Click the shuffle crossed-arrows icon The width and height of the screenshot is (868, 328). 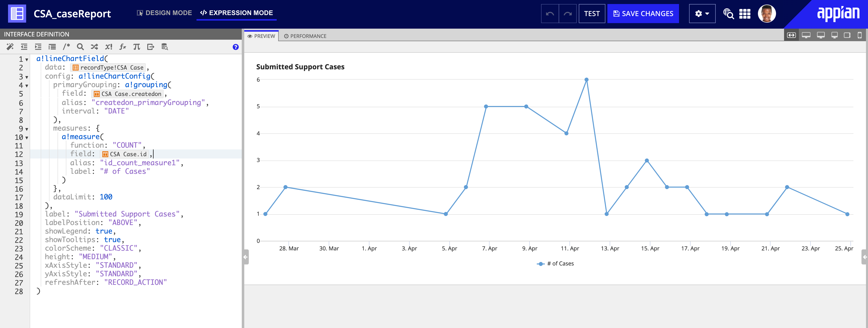click(x=94, y=47)
